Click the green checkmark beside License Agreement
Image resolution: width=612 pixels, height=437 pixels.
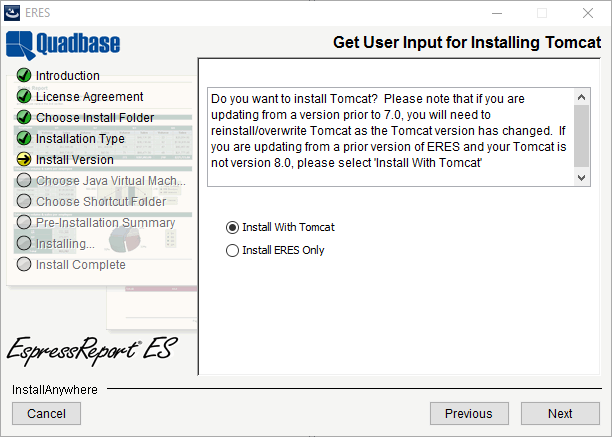24,96
